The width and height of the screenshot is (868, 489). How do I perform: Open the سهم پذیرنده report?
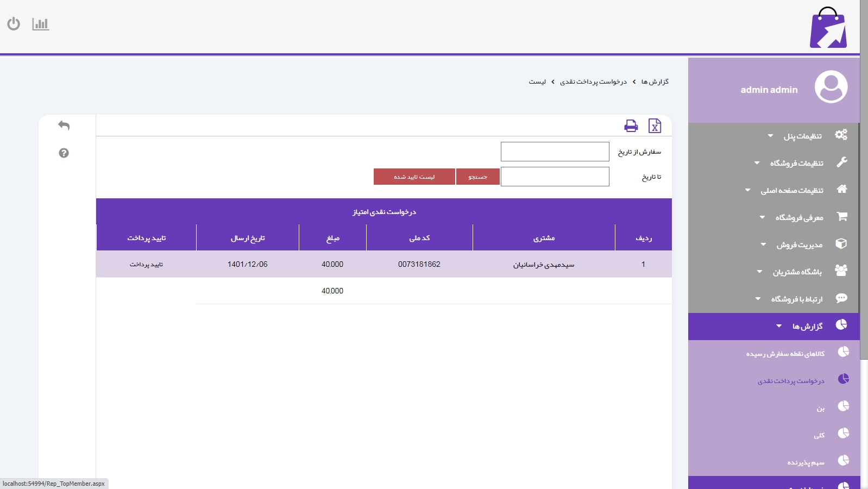(806, 462)
